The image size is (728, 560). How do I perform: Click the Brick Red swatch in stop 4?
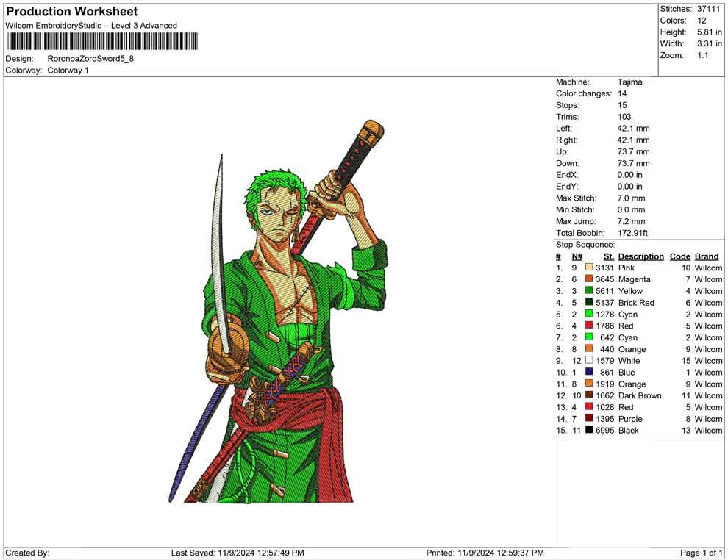point(589,303)
